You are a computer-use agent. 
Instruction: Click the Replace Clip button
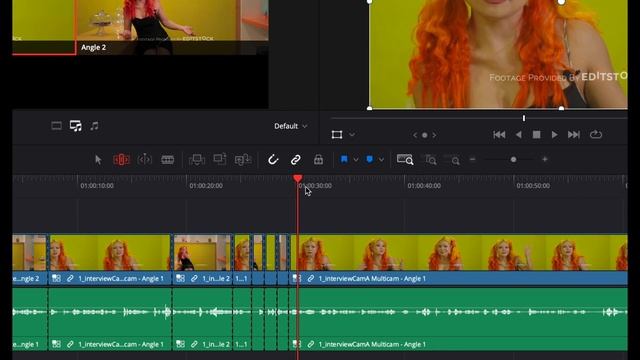pyautogui.click(x=243, y=160)
